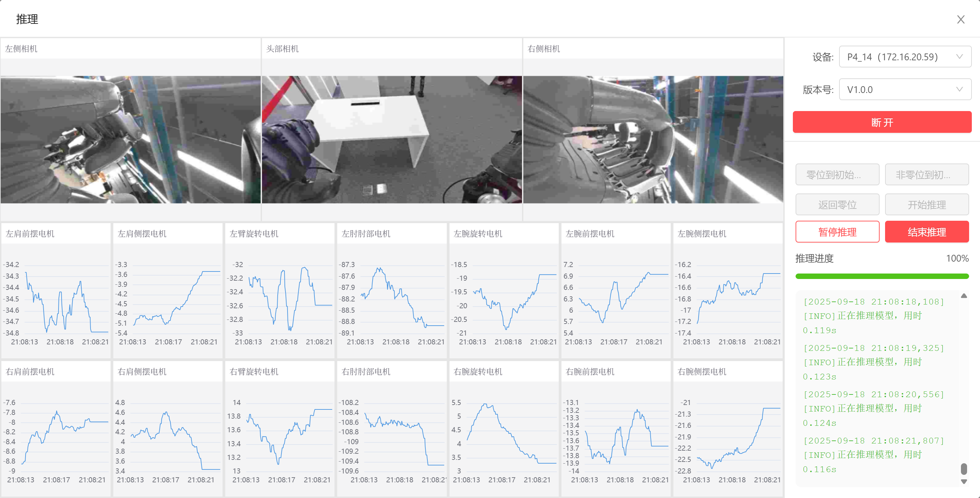
Task: Expand the 设备 dropdown chevron
Action: (x=959, y=57)
